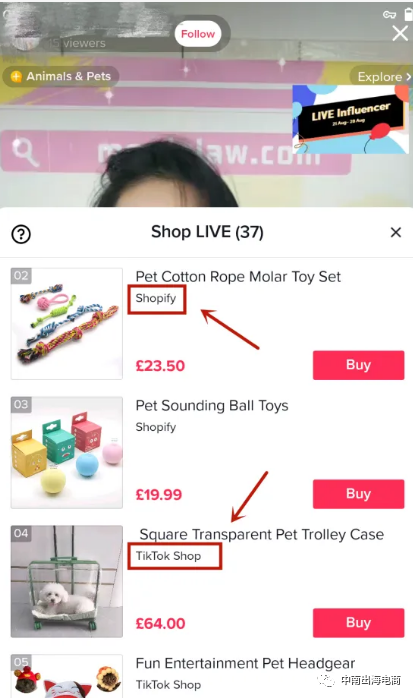Buy the Square Transparent Pet Trolley Case

(x=358, y=622)
